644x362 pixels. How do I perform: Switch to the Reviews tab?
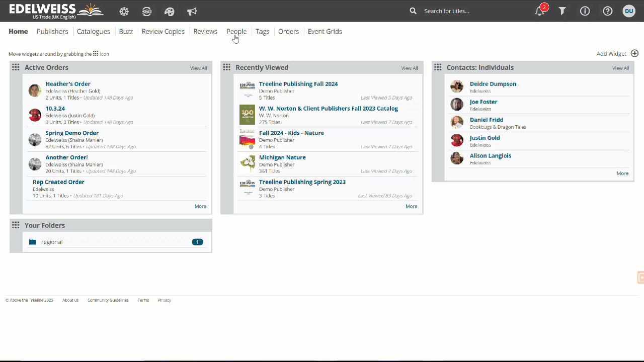coord(205,31)
